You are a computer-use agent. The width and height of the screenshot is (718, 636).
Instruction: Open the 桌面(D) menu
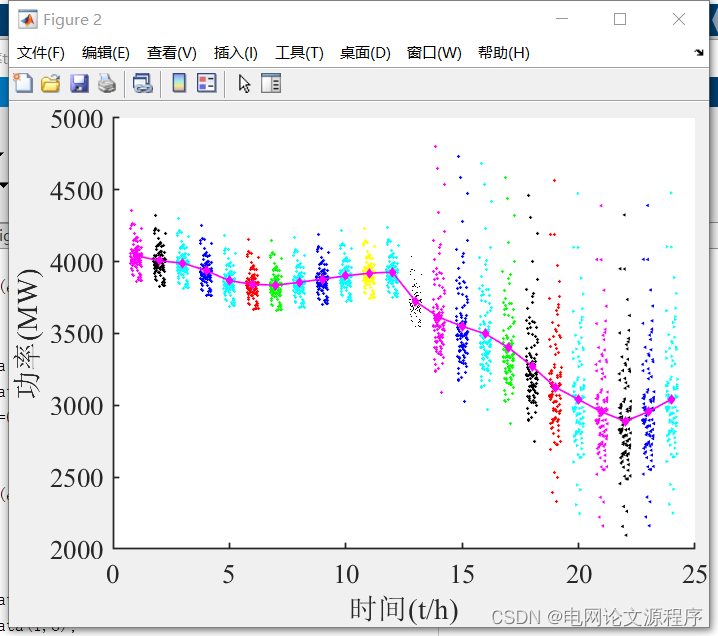pos(365,53)
